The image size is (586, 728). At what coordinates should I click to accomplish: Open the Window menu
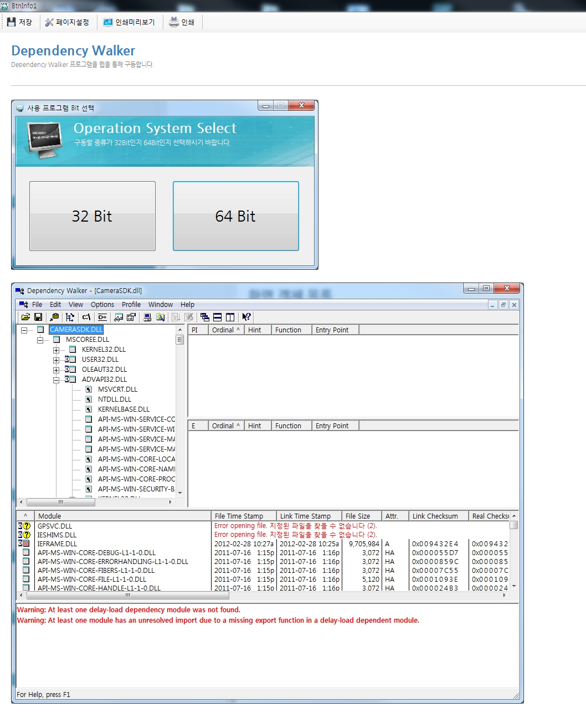(x=161, y=304)
